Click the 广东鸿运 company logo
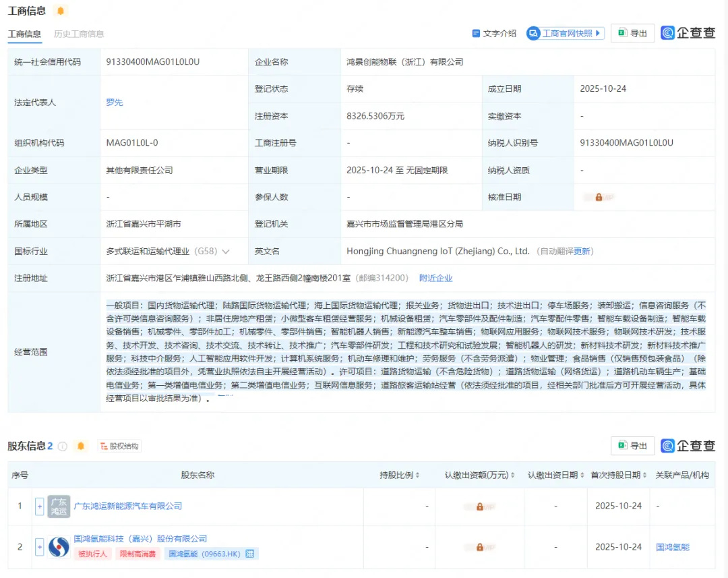Screen dimensions: 728x578 pos(59,507)
